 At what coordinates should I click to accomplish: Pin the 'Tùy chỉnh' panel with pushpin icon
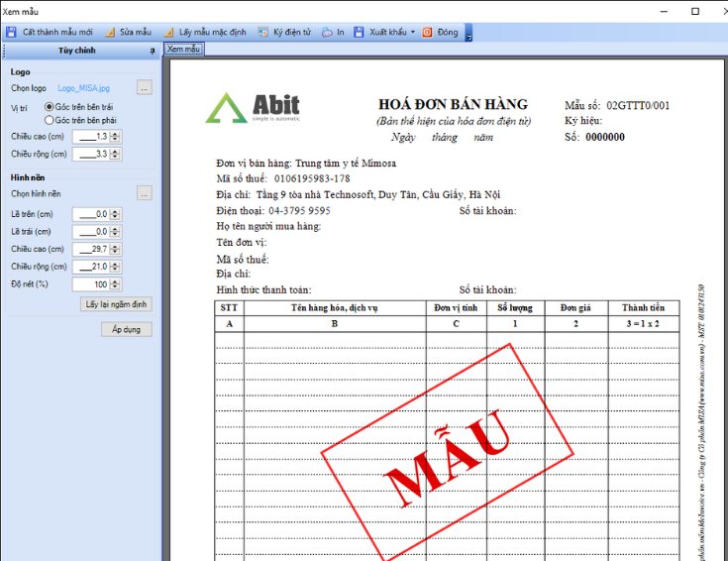click(152, 50)
